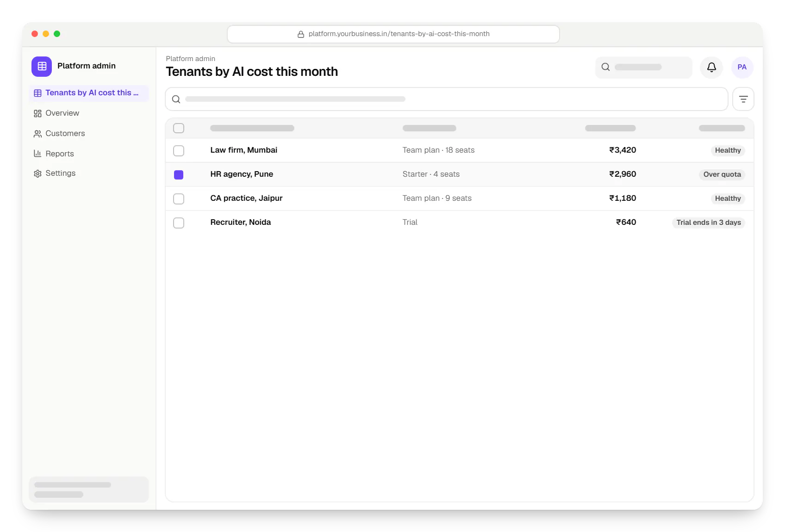The width and height of the screenshot is (785, 532).
Task: Toggle the select-all checkbox in table header
Action: click(x=179, y=128)
